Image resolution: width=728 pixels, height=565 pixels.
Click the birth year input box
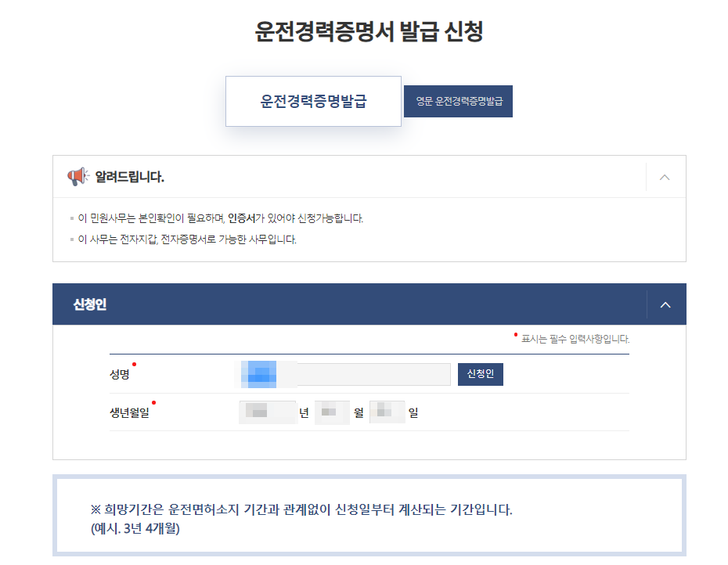[x=267, y=412]
